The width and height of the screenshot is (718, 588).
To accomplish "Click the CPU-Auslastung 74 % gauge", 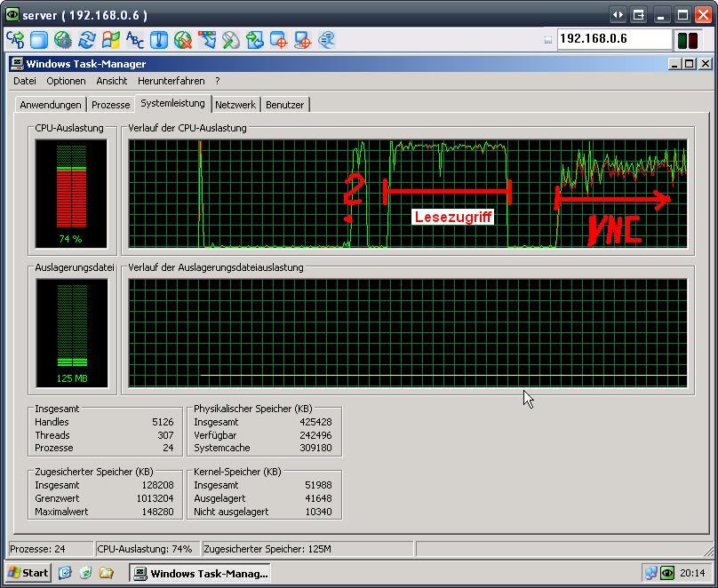I will [71, 194].
